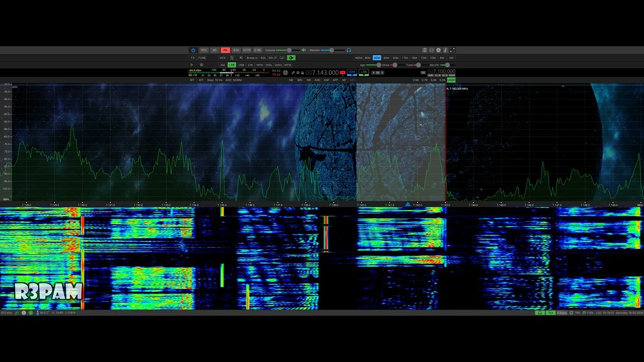Toggle the power button icon
The height and width of the screenshot is (362, 644).
[x=193, y=50]
